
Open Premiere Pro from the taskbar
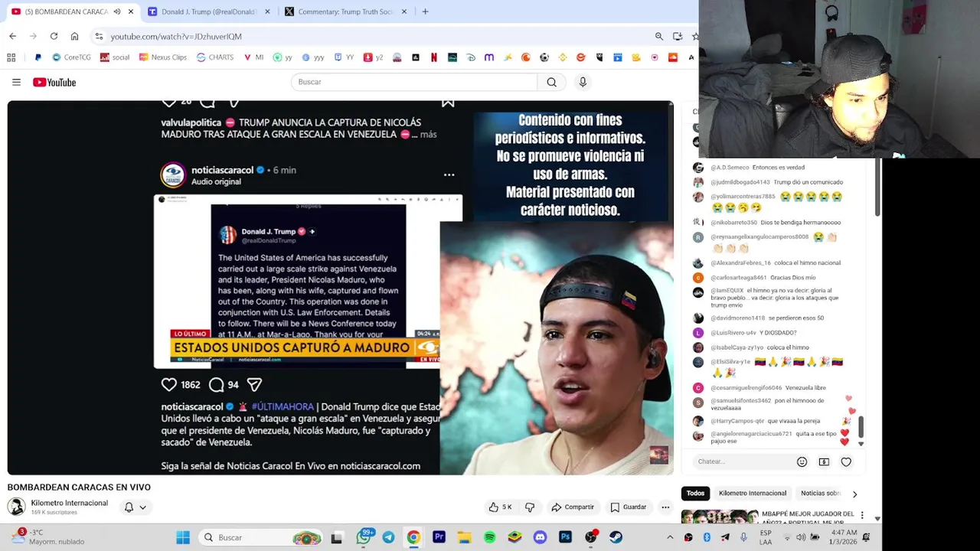(439, 537)
